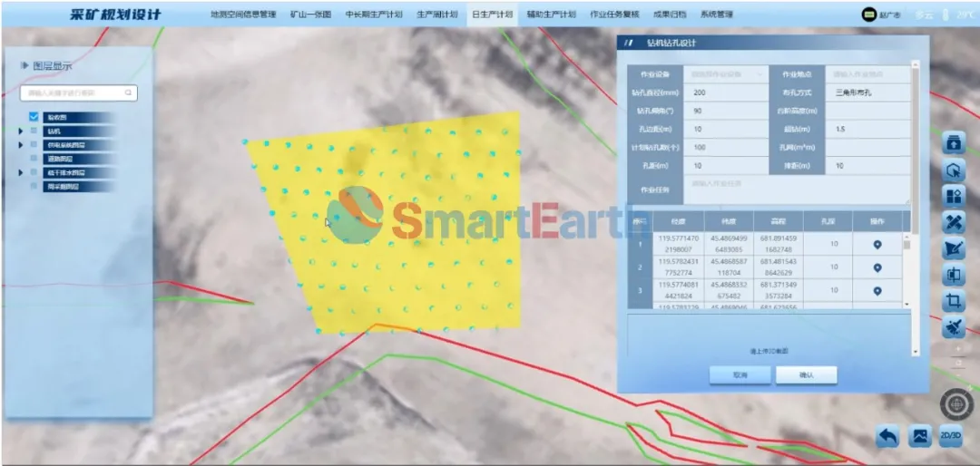Viewport: 980px width, 466px height.
Task: Click the pencil-and-ruler measure tool icon
Action: [x=953, y=222]
